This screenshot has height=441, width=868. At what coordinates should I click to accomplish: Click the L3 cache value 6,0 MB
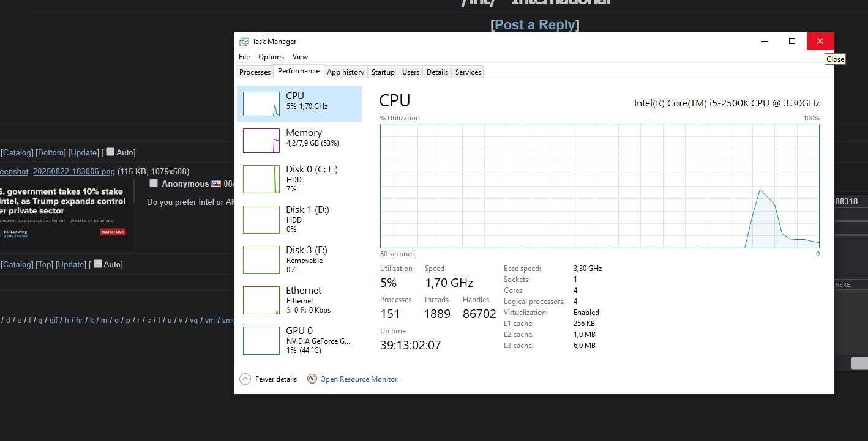(x=585, y=346)
